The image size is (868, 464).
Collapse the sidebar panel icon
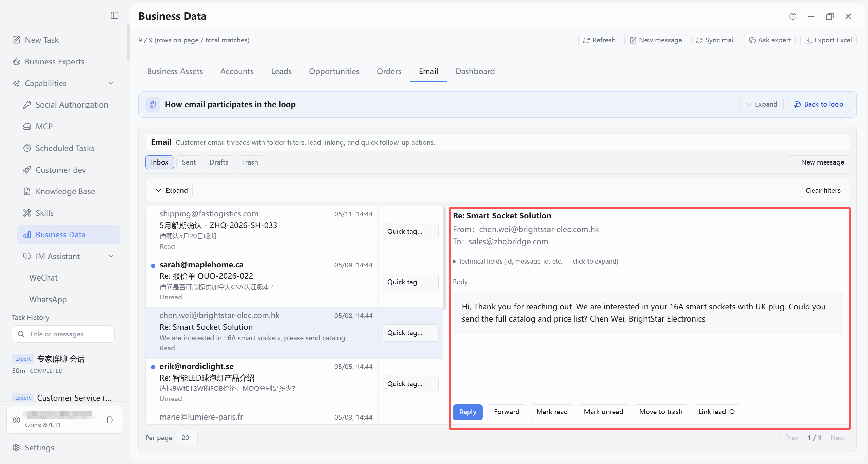pos(114,15)
